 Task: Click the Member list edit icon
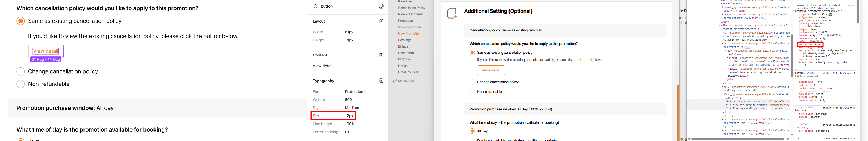tap(395, 81)
